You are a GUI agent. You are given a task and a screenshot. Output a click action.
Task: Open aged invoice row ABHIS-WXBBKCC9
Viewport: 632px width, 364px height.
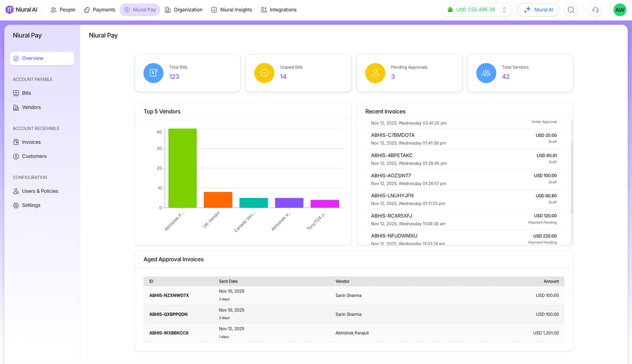click(169, 333)
